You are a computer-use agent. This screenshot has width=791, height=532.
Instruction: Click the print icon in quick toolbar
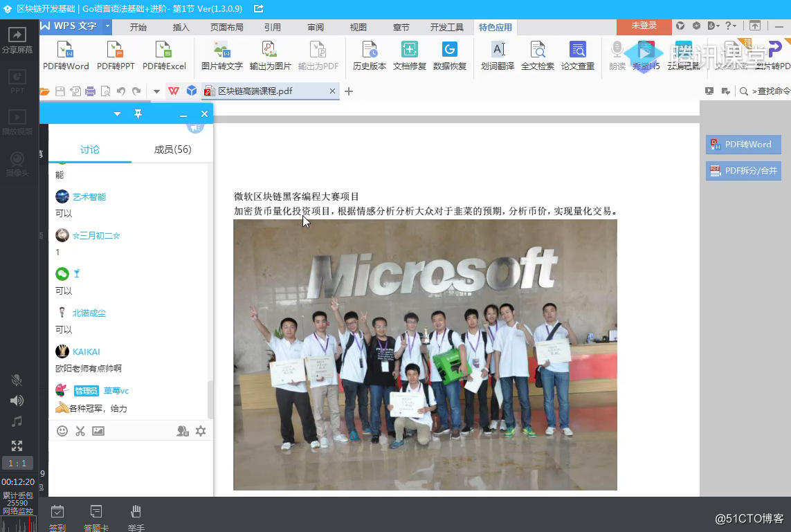pyautogui.click(x=90, y=91)
